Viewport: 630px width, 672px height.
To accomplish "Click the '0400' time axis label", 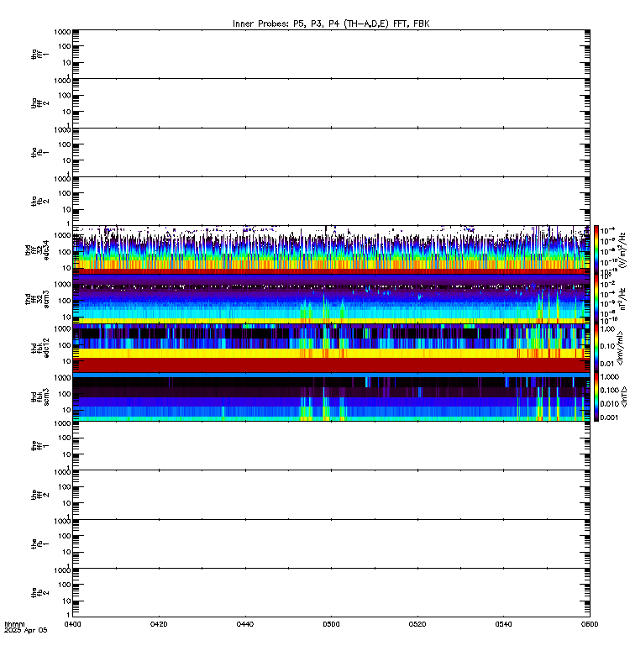I will [x=72, y=624].
